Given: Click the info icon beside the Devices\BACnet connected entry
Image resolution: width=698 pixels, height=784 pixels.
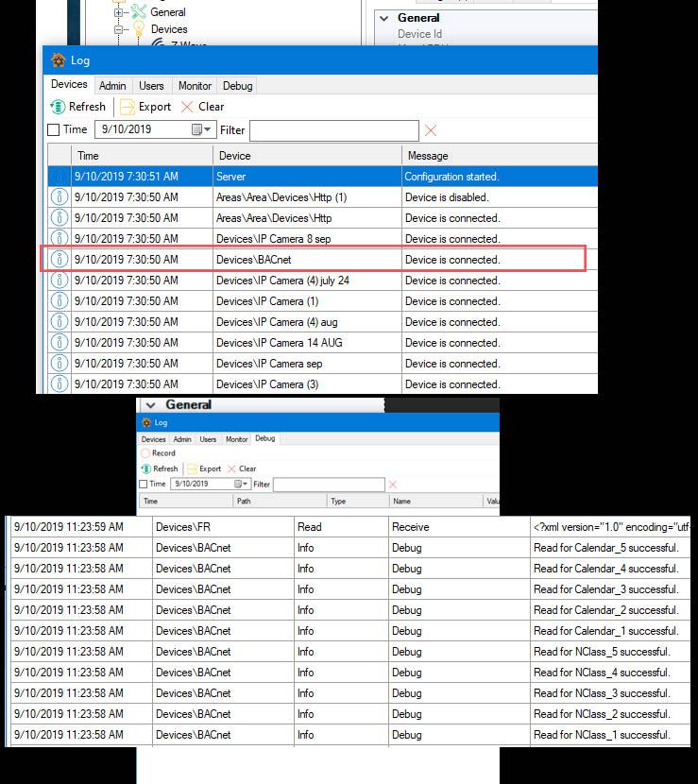Looking at the screenshot, I should pos(59,260).
